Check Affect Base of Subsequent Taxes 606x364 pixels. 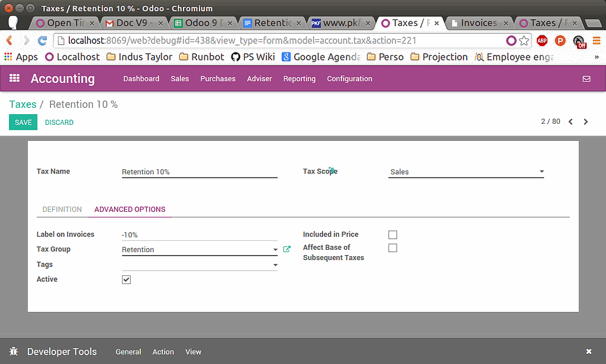392,248
